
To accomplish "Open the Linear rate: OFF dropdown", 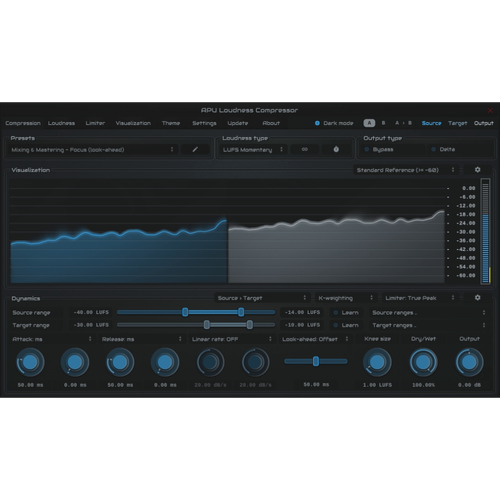I will coord(232,339).
